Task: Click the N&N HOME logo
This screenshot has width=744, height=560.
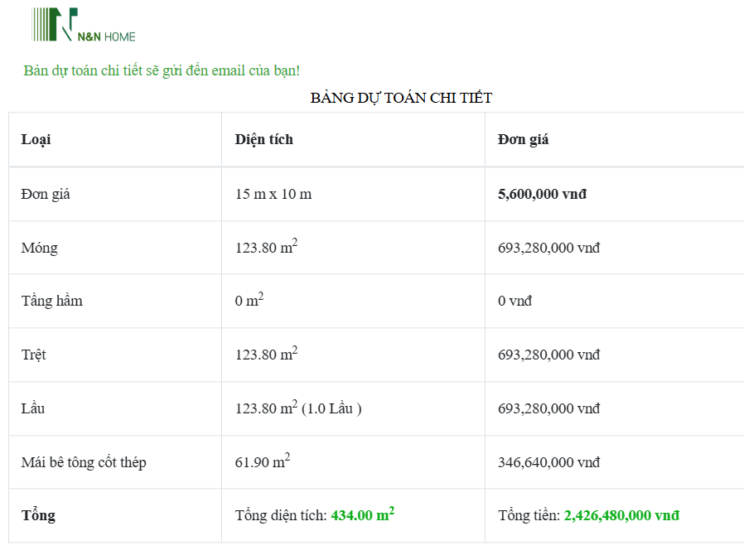Action: tap(83, 25)
